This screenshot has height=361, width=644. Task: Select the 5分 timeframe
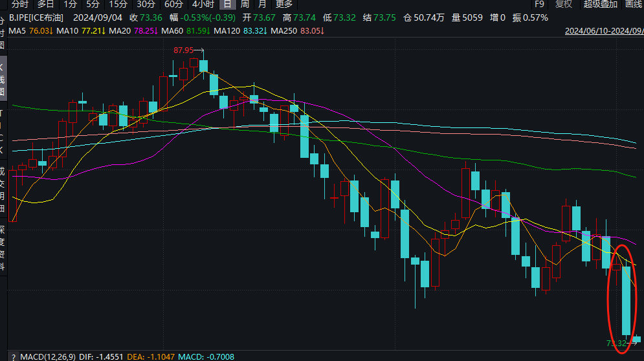click(x=93, y=4)
